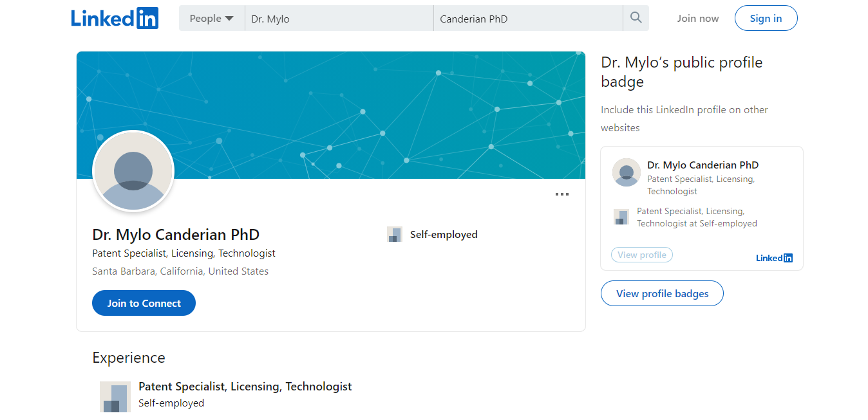Image resolution: width=868 pixels, height=420 pixels.
Task: Click Dr. Mylo Canderian PhD name in badge
Action: 703,165
